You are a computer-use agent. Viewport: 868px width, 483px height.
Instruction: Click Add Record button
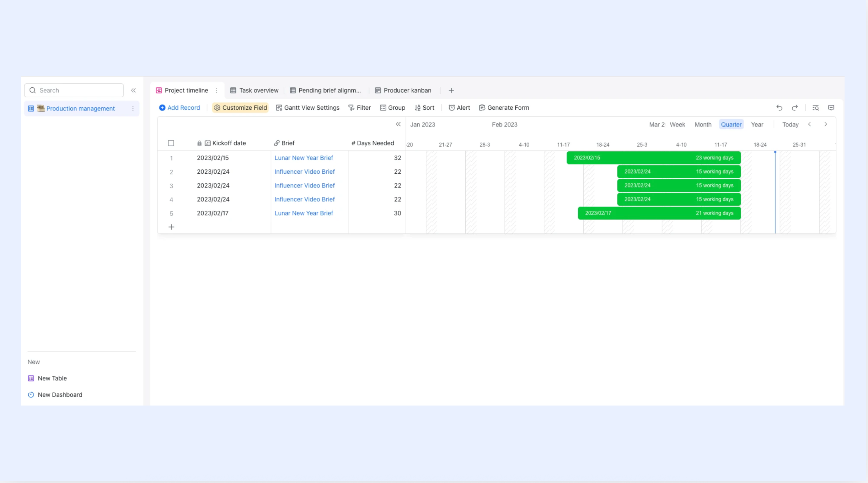point(180,108)
